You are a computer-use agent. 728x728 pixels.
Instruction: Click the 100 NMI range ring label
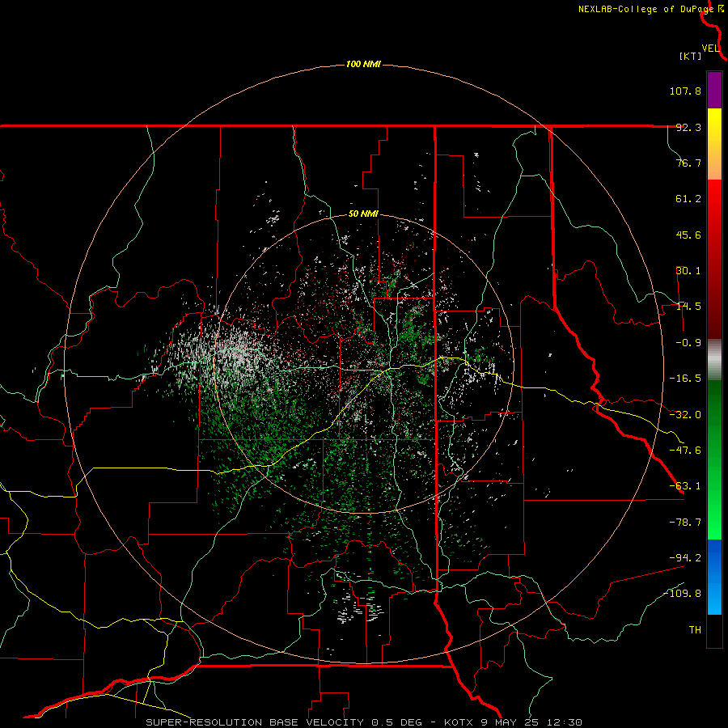click(363, 64)
